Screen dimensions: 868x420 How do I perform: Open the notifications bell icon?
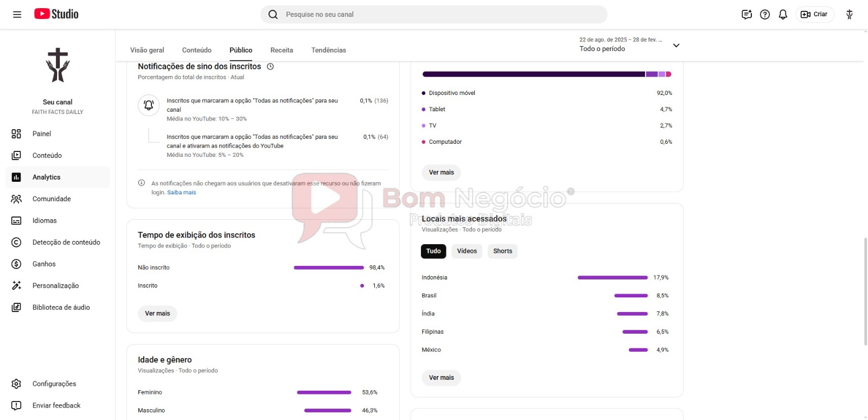pos(783,15)
